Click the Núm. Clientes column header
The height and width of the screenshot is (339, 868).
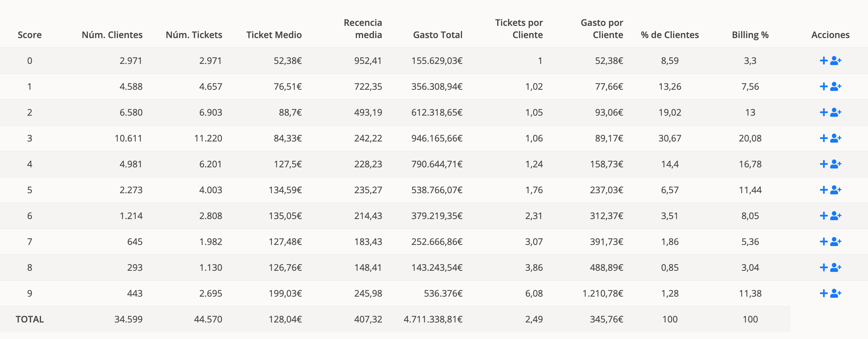(x=112, y=35)
